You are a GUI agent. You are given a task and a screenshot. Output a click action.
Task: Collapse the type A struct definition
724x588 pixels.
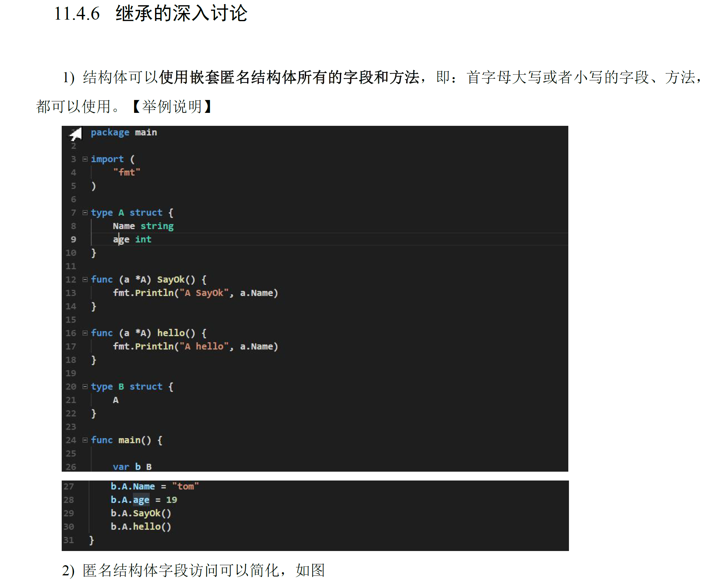click(x=85, y=212)
